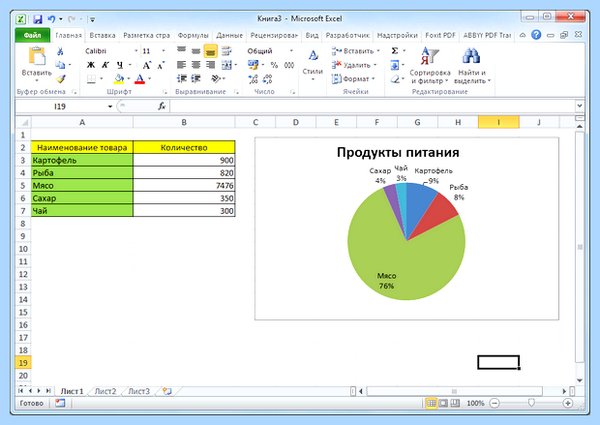Screen dimensions: 600x425
Task: Apply the yellow fill color bucket
Action: pos(119,79)
